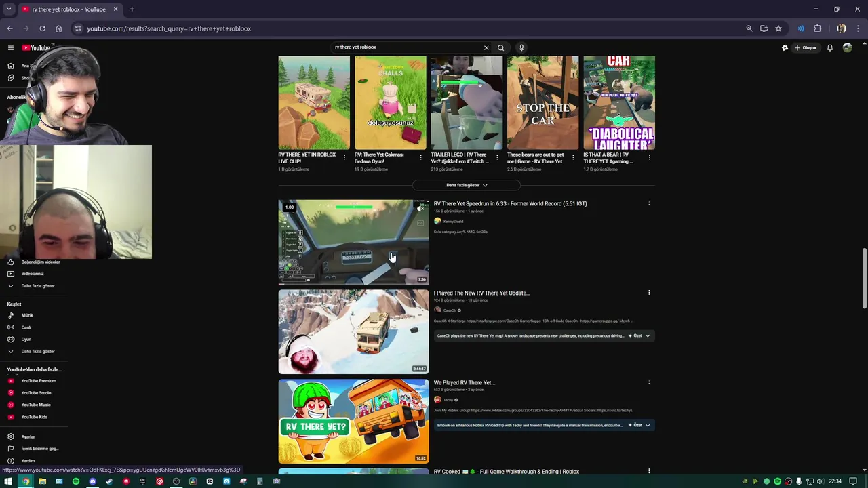Image resolution: width=868 pixels, height=488 pixels.
Task: Click the YouTube logo
Action: [x=36, y=48]
